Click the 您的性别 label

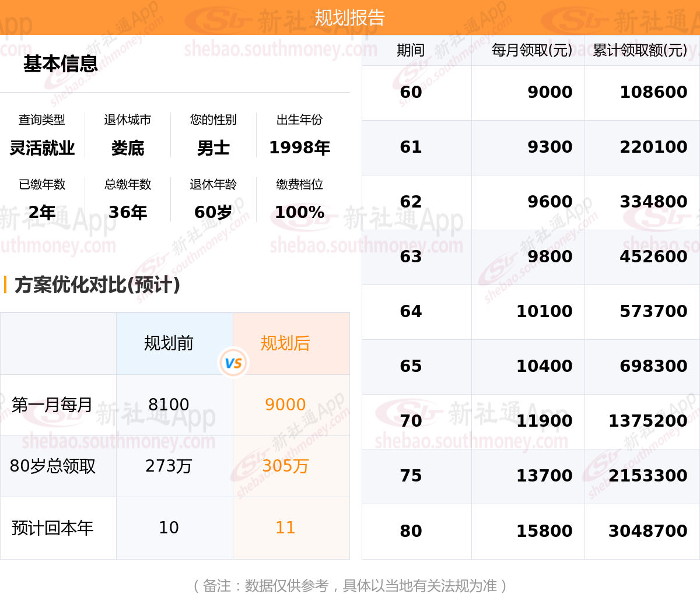tap(213, 119)
